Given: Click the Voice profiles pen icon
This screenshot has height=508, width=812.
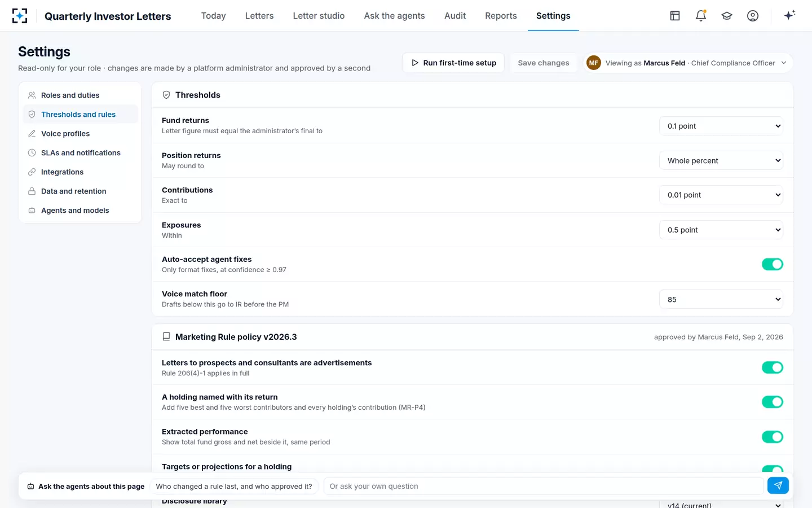Looking at the screenshot, I should coord(32,134).
